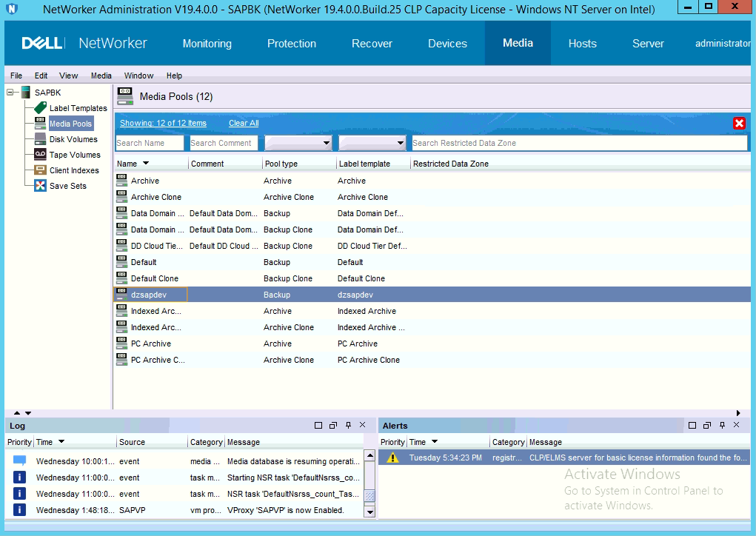756x536 pixels.
Task: Click the Showing 12 of 12 items link
Action: 163,123
